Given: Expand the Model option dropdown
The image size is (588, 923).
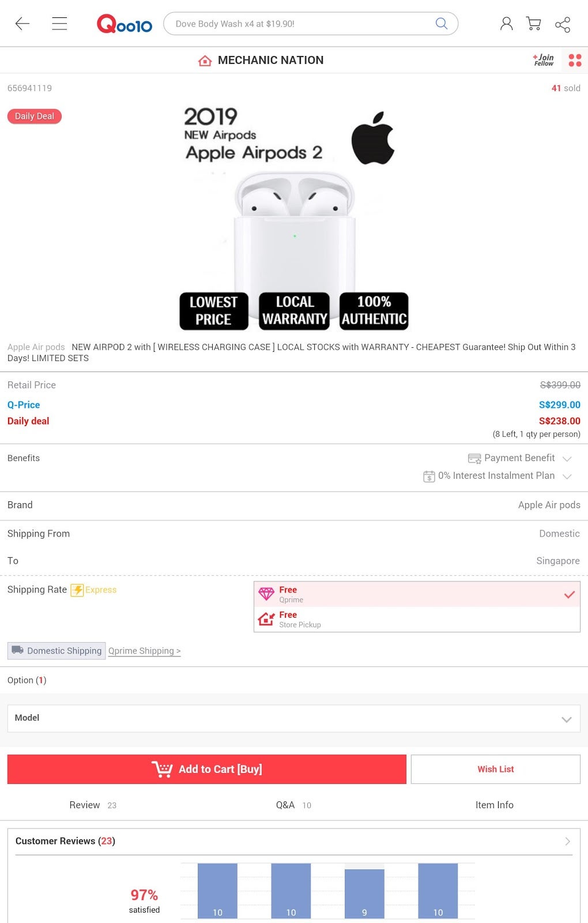Looking at the screenshot, I should coord(293,718).
